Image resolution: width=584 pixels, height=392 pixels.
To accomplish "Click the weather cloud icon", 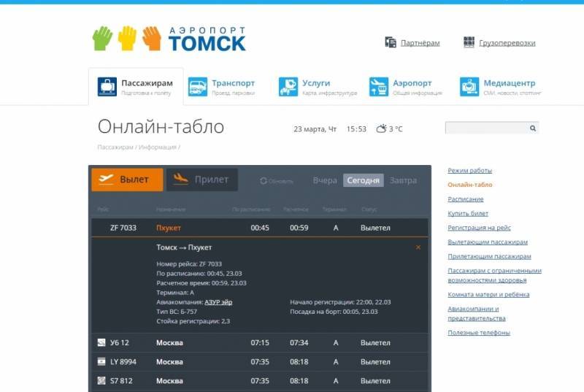I will [x=381, y=128].
